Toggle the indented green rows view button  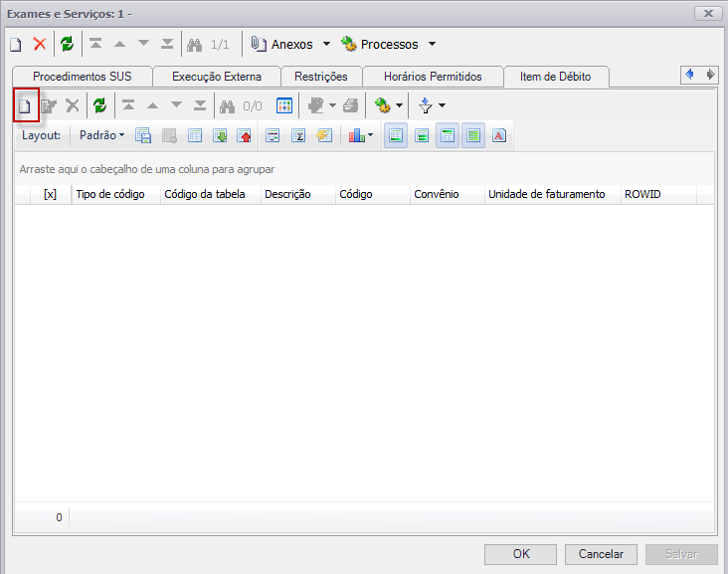click(422, 135)
